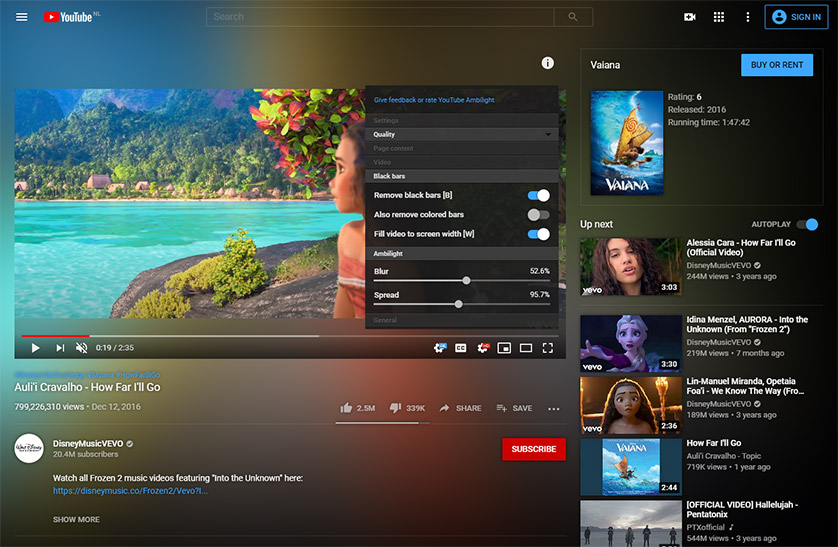Open the disneymusic.co Frozen2 link
The image size is (838, 547).
click(130, 490)
